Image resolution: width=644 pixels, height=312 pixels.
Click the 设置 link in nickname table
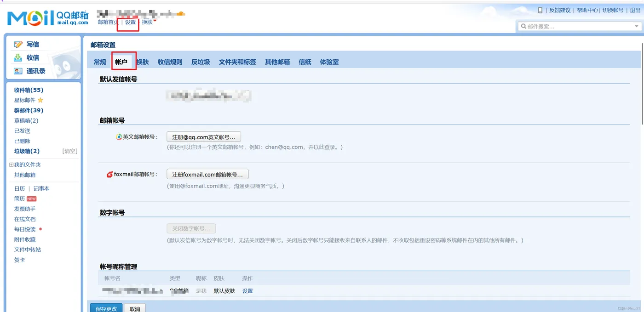[x=247, y=291]
